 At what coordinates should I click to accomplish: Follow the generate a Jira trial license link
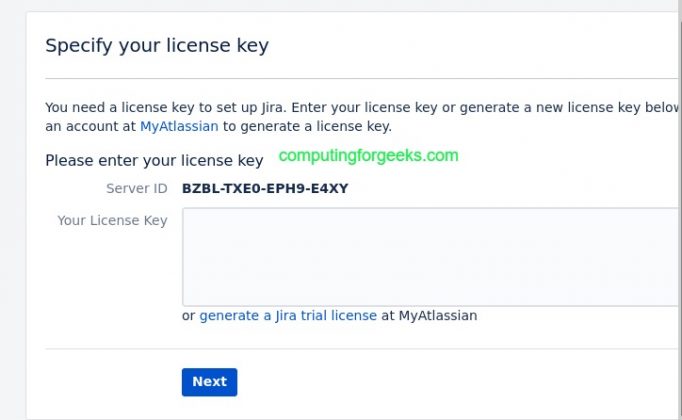pyautogui.click(x=288, y=315)
